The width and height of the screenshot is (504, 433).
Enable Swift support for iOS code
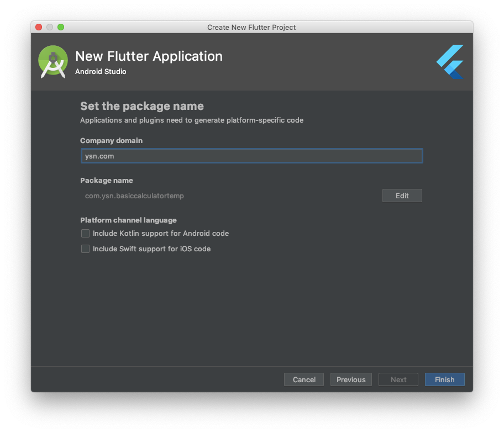pos(85,249)
